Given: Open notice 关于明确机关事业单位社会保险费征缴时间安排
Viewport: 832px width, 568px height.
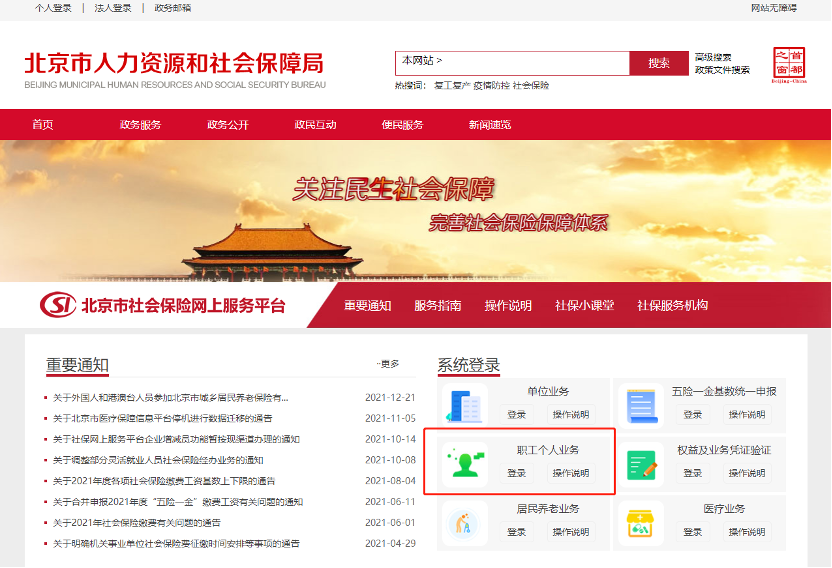Looking at the screenshot, I should (176, 544).
